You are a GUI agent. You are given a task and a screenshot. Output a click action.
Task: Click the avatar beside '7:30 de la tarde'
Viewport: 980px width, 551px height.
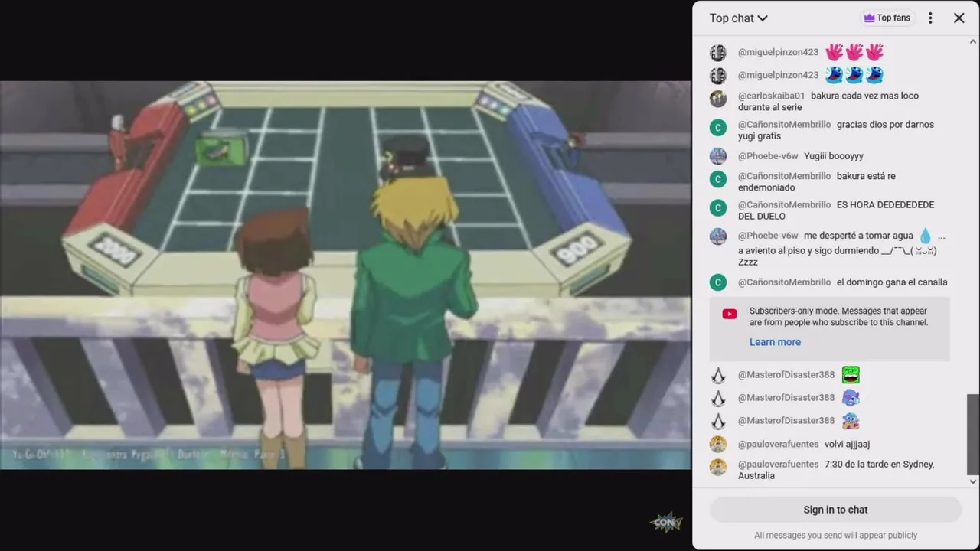718,467
